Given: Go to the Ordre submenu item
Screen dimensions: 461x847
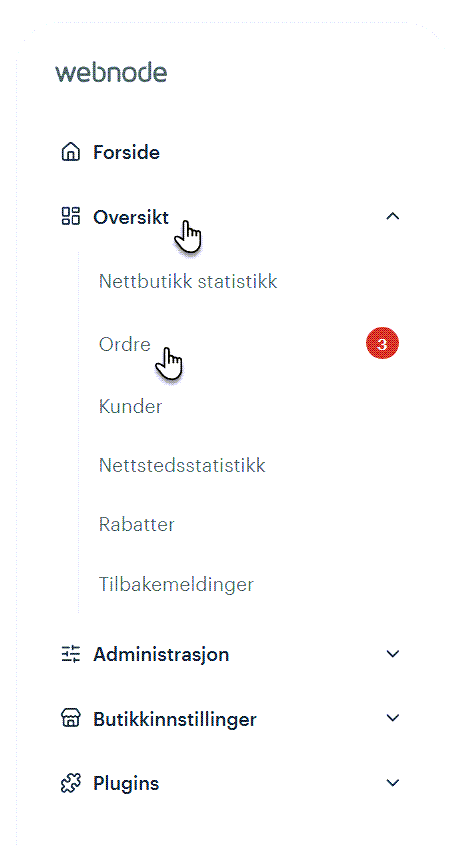Looking at the screenshot, I should tap(124, 344).
